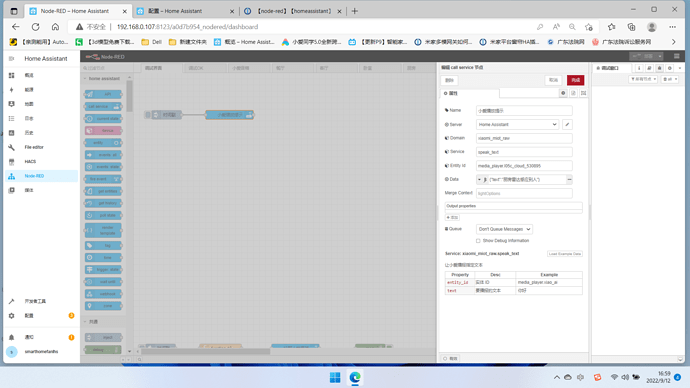Image resolution: width=690 pixels, height=388 pixels.
Task: Open the Queue dropdown Don't Queue Messages
Action: [504, 229]
